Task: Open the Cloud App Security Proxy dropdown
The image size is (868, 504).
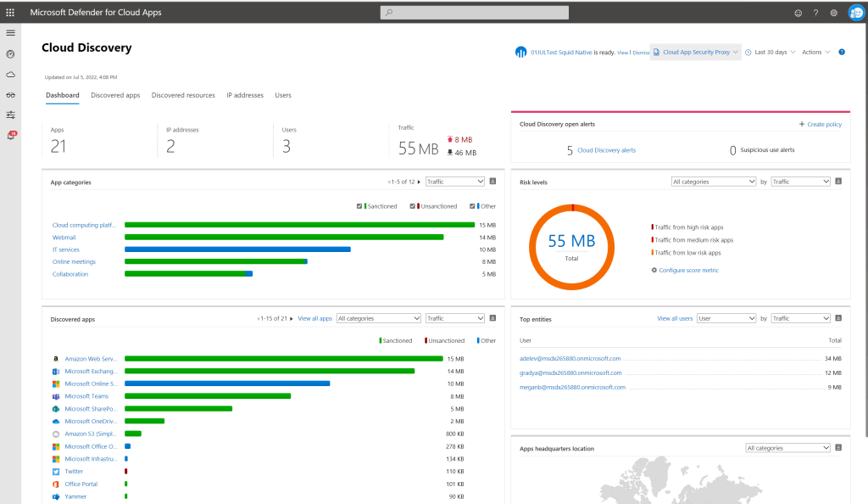Action: tap(695, 52)
